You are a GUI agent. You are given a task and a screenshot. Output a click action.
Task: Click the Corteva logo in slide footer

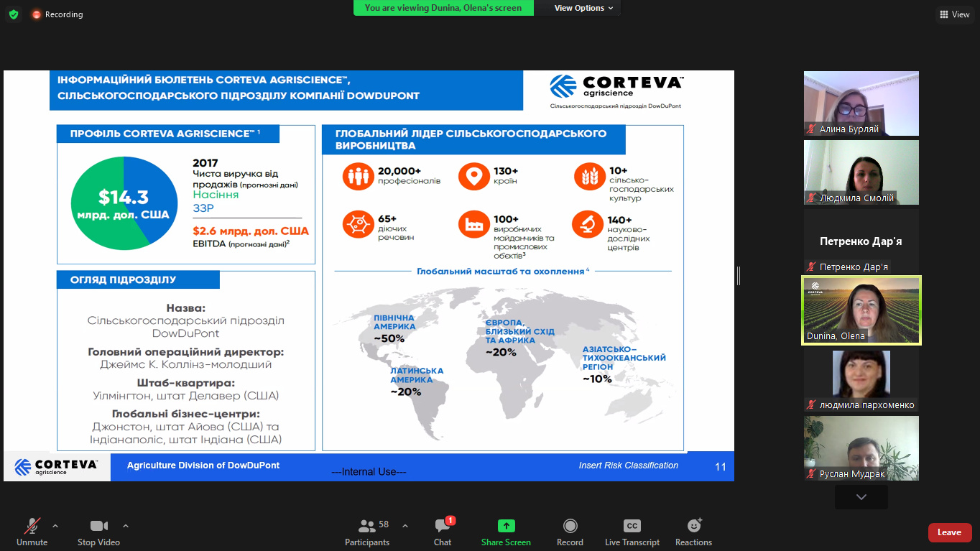[x=56, y=466]
